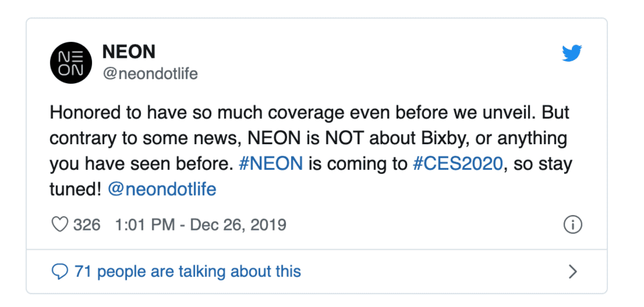
Task: Click the NEON profile avatar
Action: [x=71, y=62]
